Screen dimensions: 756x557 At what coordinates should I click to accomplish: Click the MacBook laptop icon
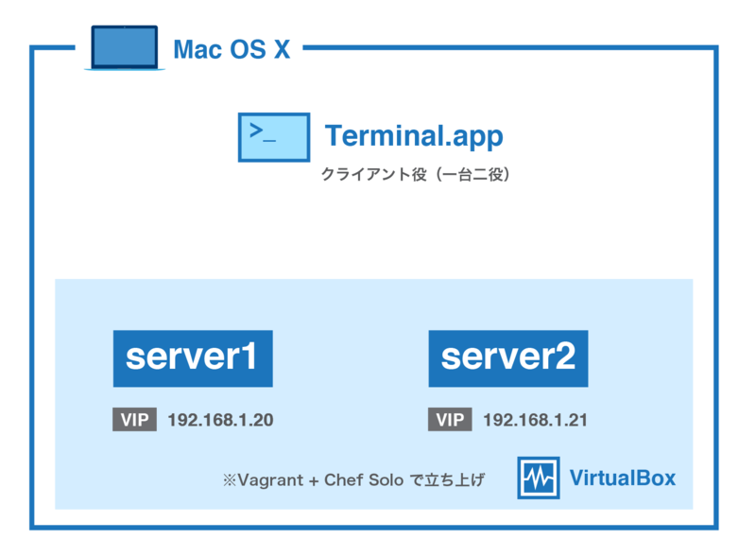(x=125, y=48)
